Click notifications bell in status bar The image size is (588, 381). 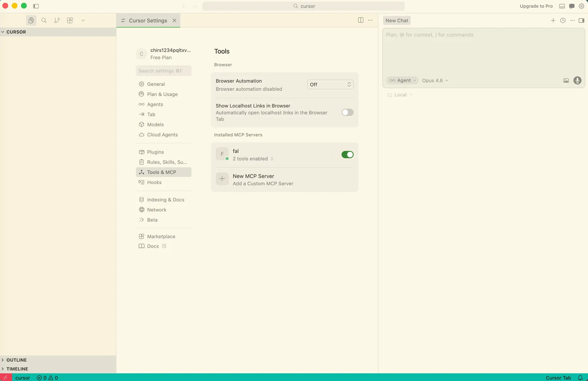pyautogui.click(x=580, y=378)
